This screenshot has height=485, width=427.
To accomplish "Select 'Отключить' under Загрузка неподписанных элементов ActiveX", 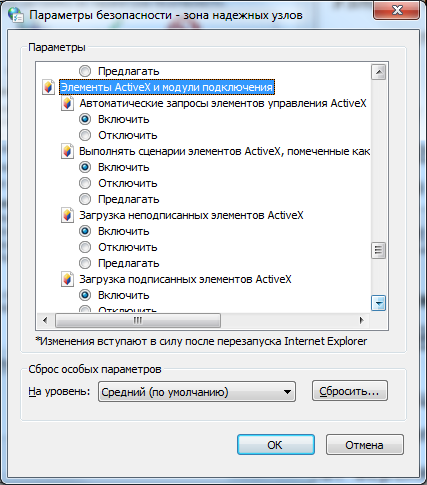I will (85, 247).
